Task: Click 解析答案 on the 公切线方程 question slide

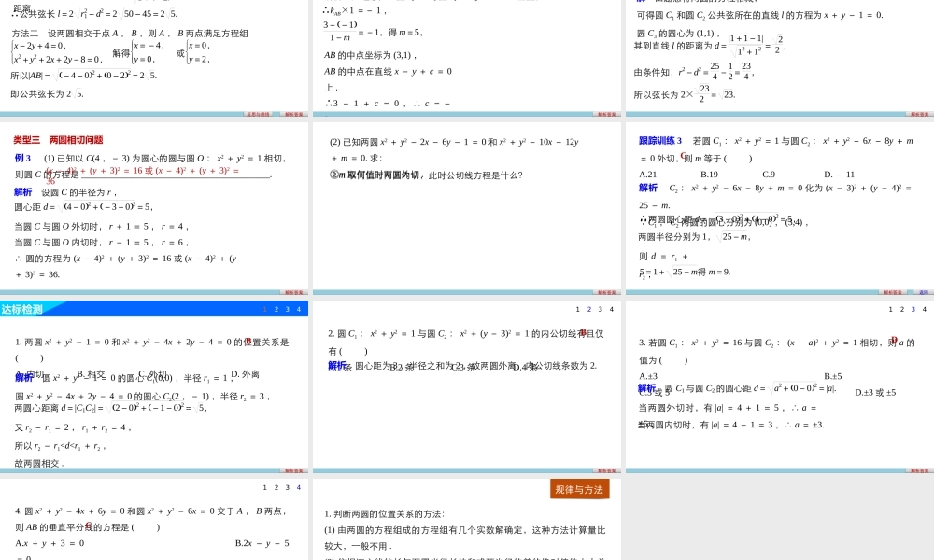Action: pyautogui.click(x=606, y=292)
